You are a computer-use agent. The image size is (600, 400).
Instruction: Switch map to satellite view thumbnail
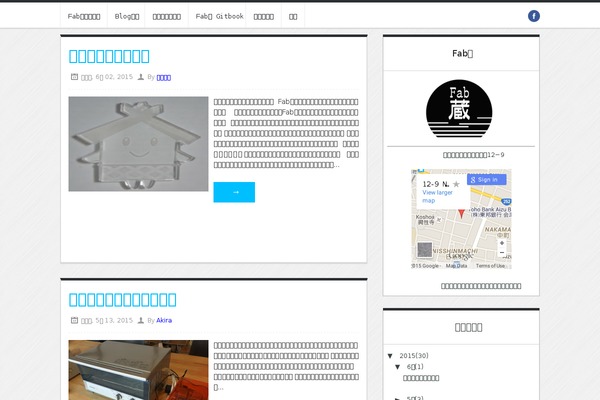425,250
